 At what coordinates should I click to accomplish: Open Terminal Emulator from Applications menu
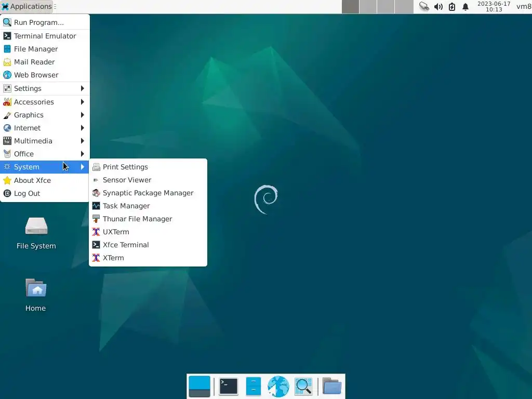[45, 36]
